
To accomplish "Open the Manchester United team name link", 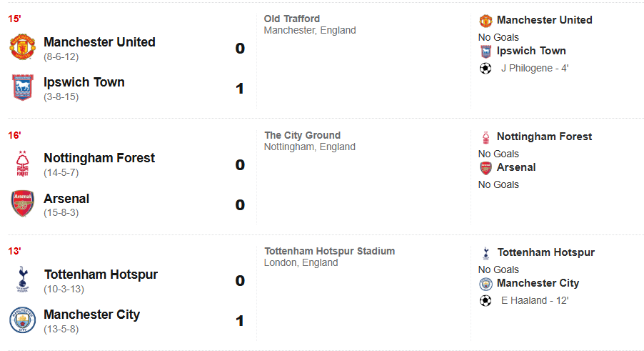I will click(99, 42).
